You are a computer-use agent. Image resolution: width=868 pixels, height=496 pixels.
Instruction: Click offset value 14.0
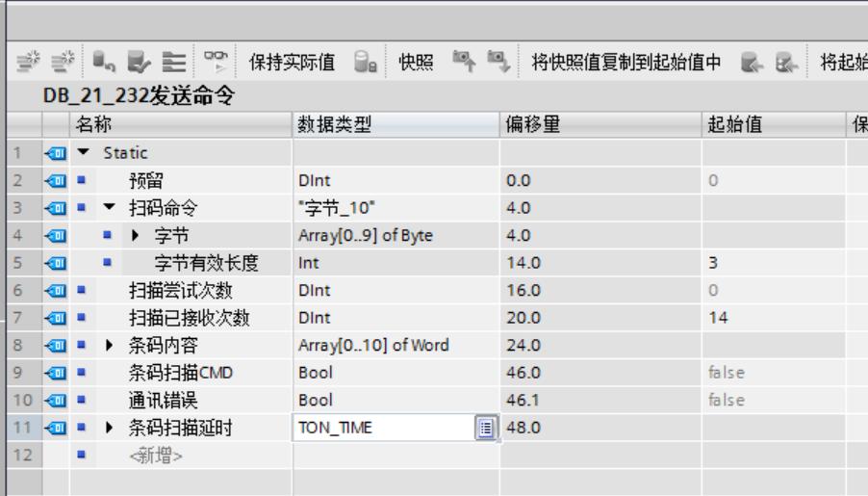(523, 263)
